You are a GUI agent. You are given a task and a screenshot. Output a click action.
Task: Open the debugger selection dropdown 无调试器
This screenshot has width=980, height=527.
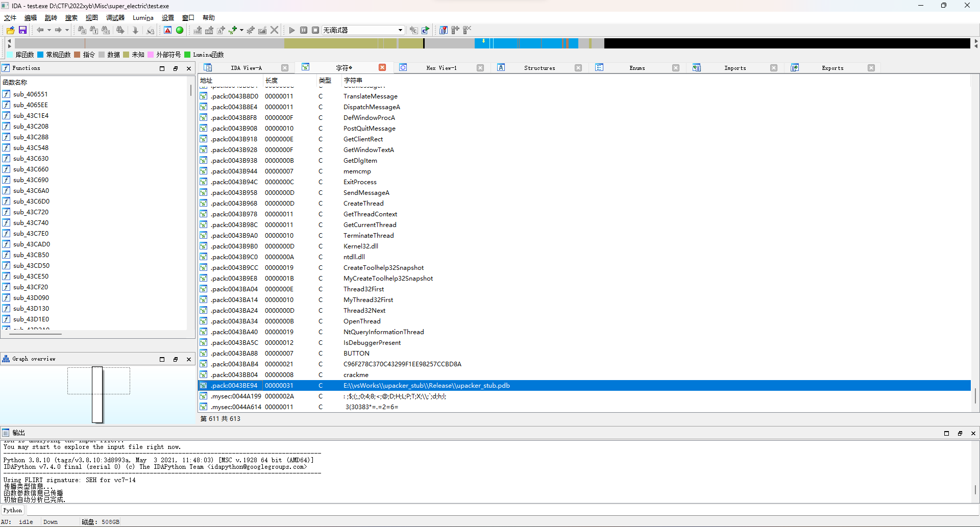pyautogui.click(x=363, y=30)
